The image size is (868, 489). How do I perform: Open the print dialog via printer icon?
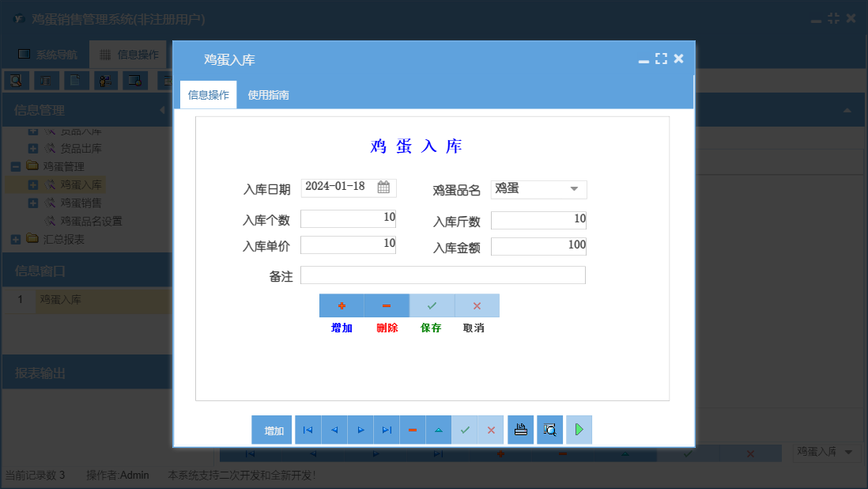[x=520, y=430]
